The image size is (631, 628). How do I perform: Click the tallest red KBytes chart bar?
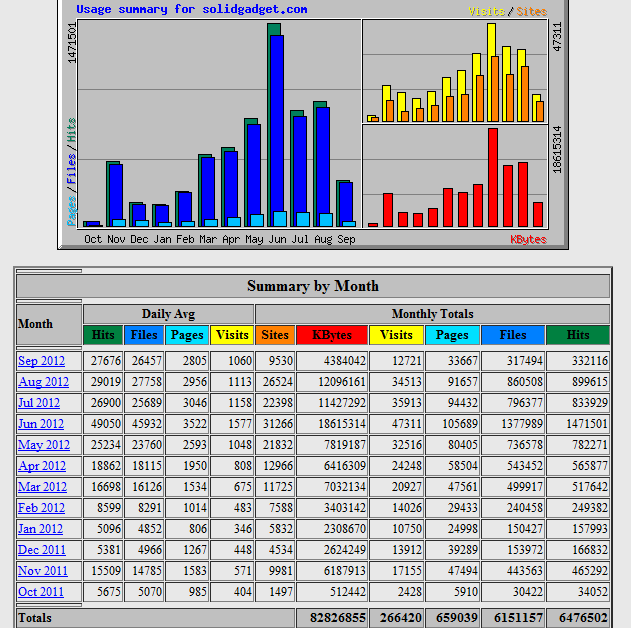point(493,177)
